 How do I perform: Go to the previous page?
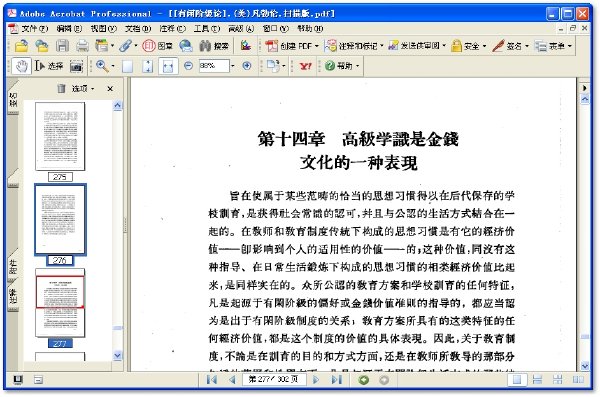click(x=232, y=380)
